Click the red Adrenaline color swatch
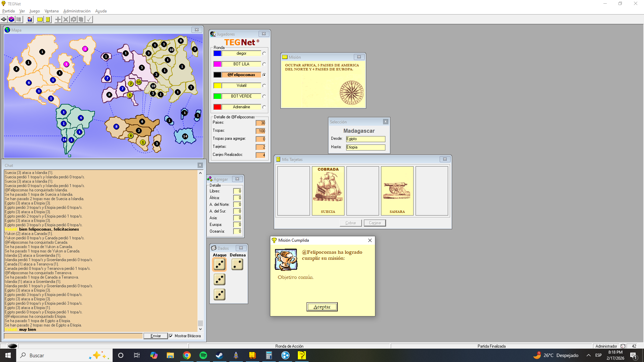This screenshot has height=362, width=644. coord(217,107)
